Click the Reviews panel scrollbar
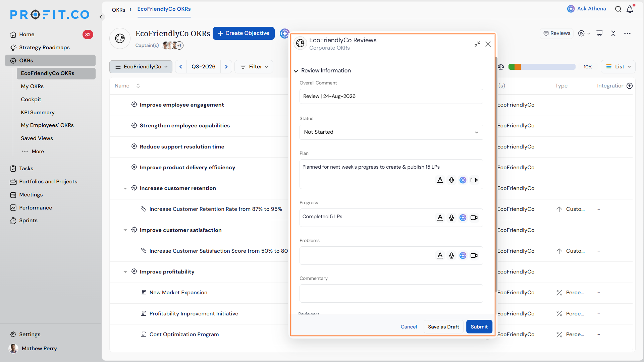 (496, 174)
